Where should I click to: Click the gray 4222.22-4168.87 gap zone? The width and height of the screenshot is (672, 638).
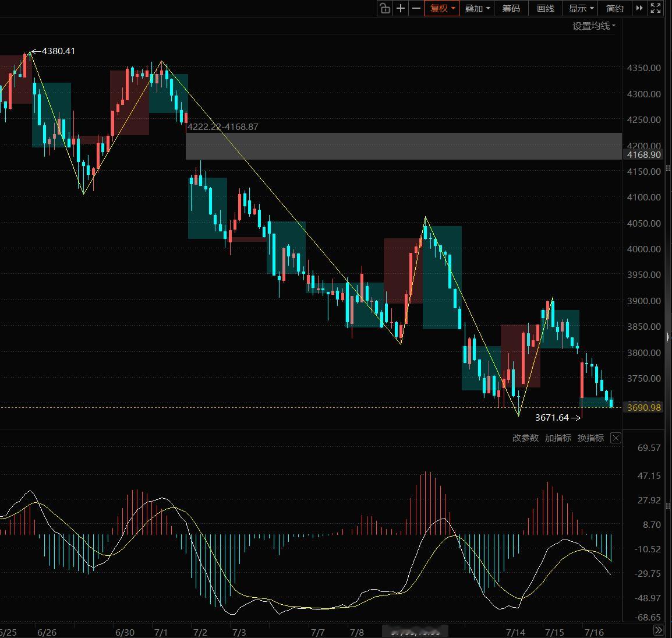click(x=404, y=146)
